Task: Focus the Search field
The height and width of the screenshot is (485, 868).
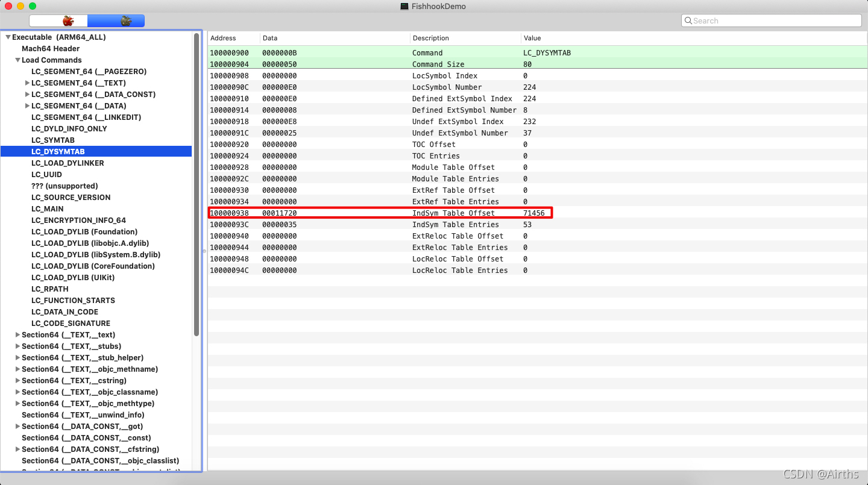Action: pyautogui.click(x=772, y=20)
